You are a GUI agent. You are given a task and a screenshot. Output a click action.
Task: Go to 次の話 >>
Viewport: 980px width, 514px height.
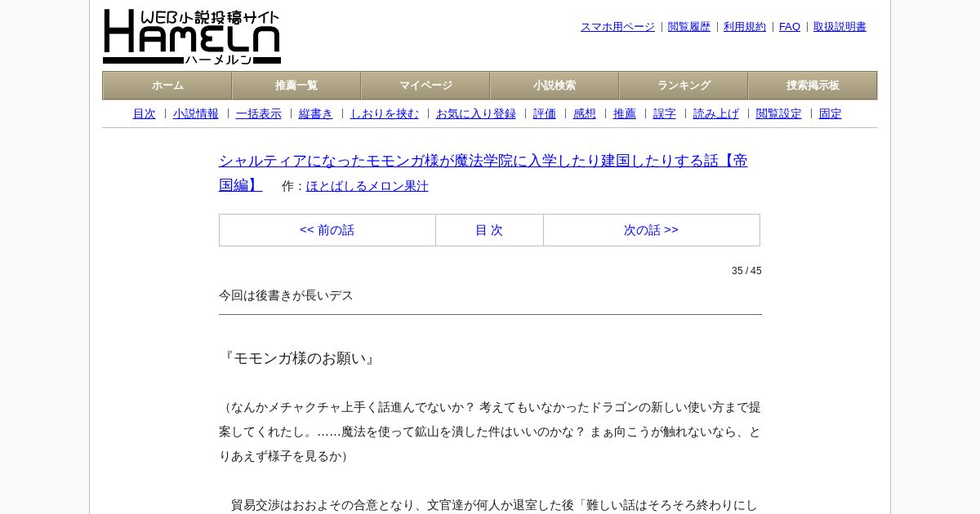coord(651,230)
